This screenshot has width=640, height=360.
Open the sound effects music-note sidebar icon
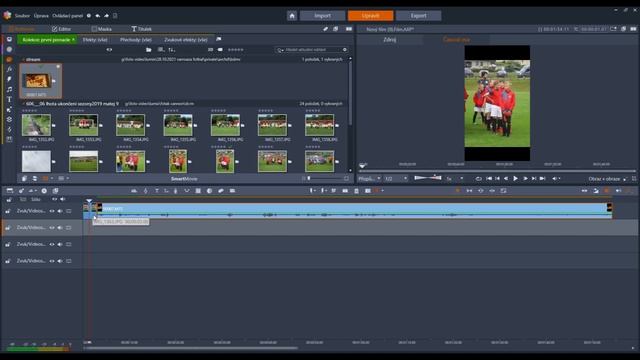click(9, 89)
